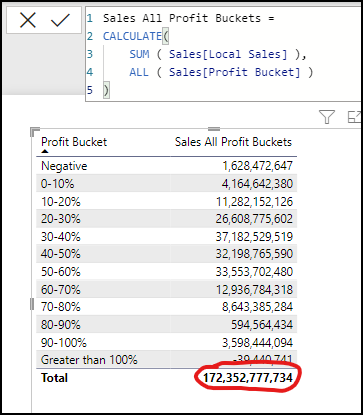
Task: Select the 50-60% row label
Action: [61, 272]
